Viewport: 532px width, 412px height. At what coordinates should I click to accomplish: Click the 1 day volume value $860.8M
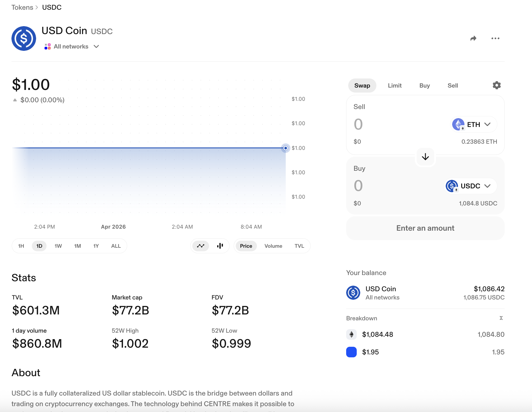pos(37,344)
